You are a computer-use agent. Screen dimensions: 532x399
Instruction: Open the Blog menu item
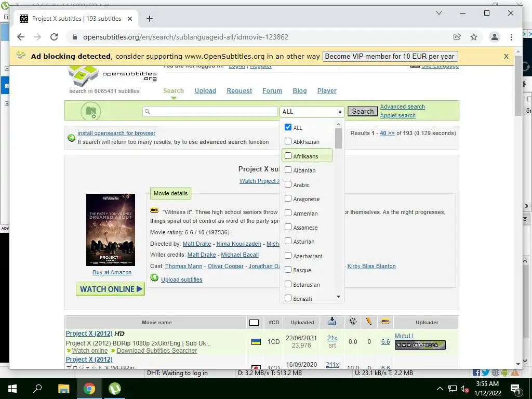click(300, 91)
